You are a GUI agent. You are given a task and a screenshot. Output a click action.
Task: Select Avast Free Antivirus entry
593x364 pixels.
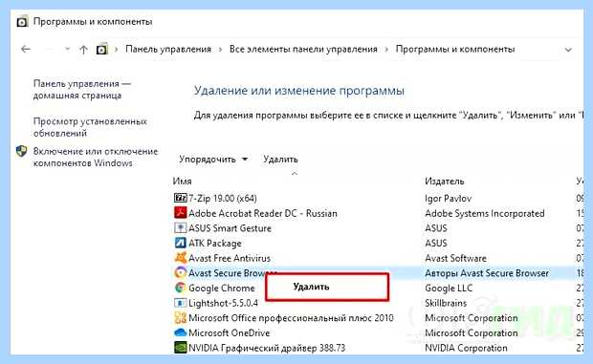[230, 258]
